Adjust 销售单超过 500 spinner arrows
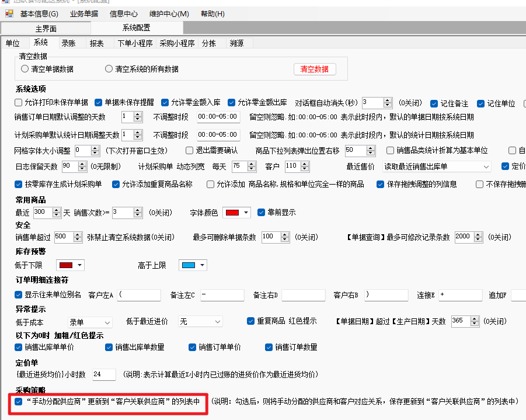Image resolution: width=526 pixels, height=420 pixels. [78, 237]
